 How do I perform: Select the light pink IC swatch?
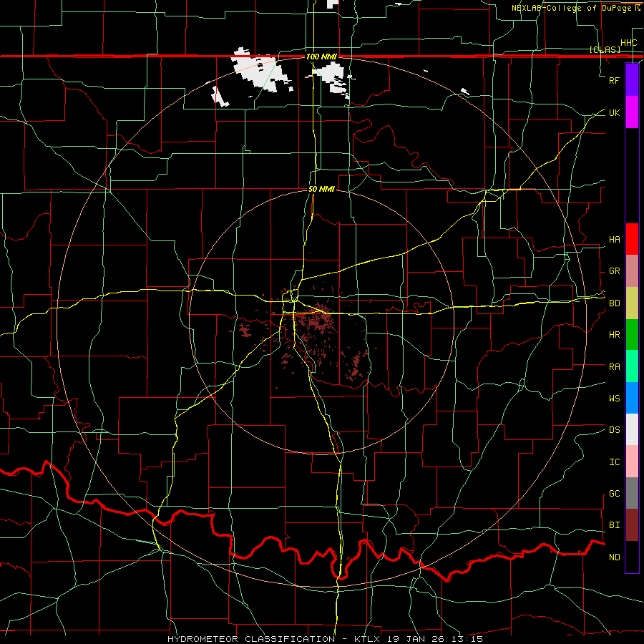point(632,462)
